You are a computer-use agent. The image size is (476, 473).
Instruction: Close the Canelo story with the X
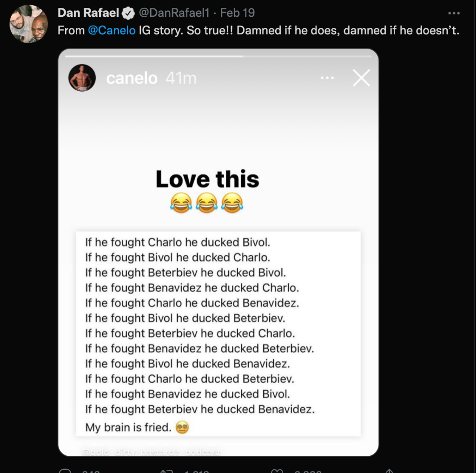tap(361, 78)
